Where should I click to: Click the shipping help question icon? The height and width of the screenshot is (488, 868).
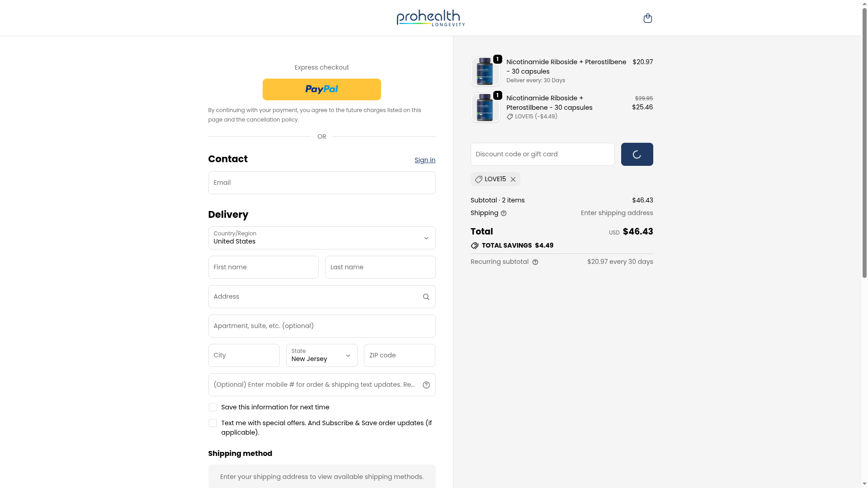[504, 213]
